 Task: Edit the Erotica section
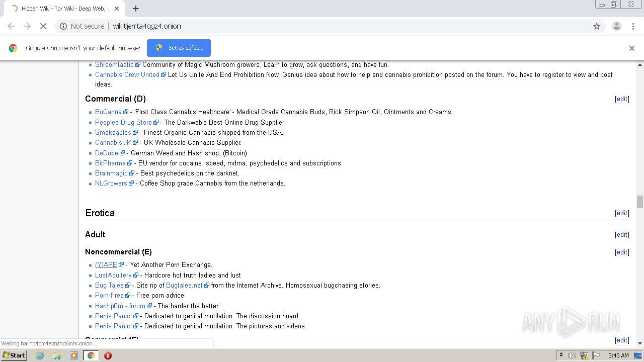click(622, 213)
